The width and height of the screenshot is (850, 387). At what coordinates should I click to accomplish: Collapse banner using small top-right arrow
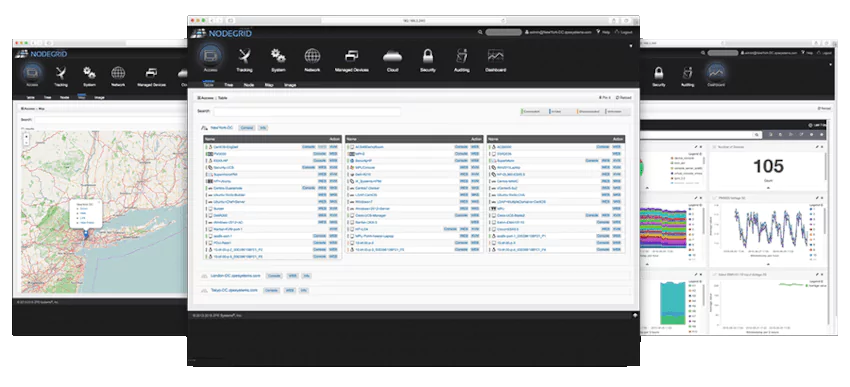tap(630, 46)
